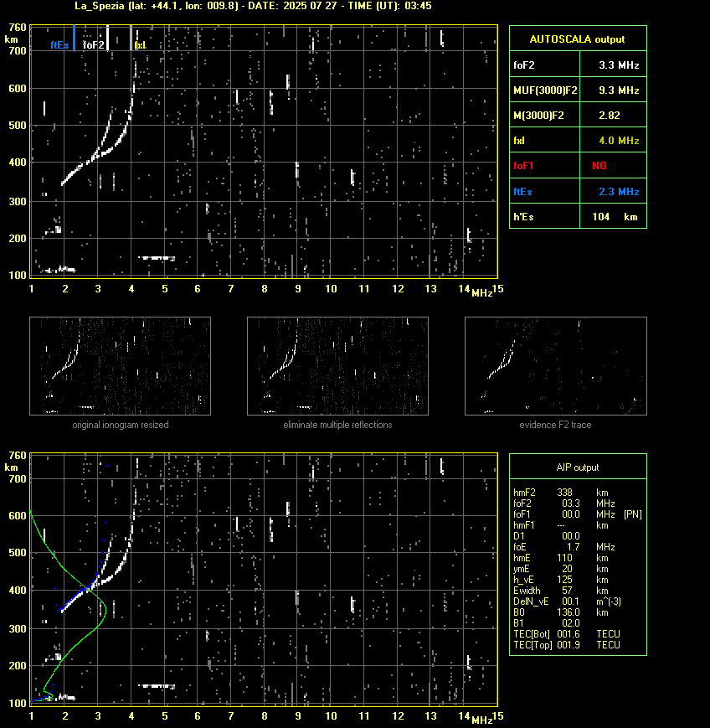
Task: Click the red foF1 table label
Action: click(x=523, y=166)
